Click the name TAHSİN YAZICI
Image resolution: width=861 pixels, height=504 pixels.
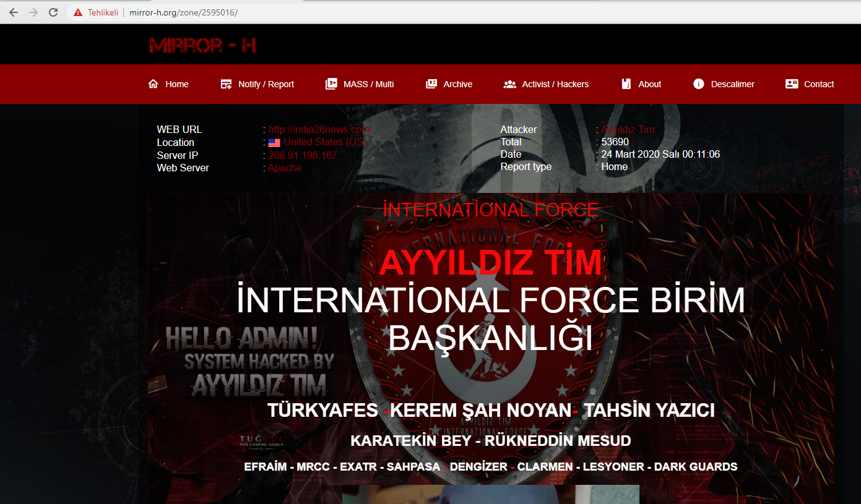click(x=649, y=410)
